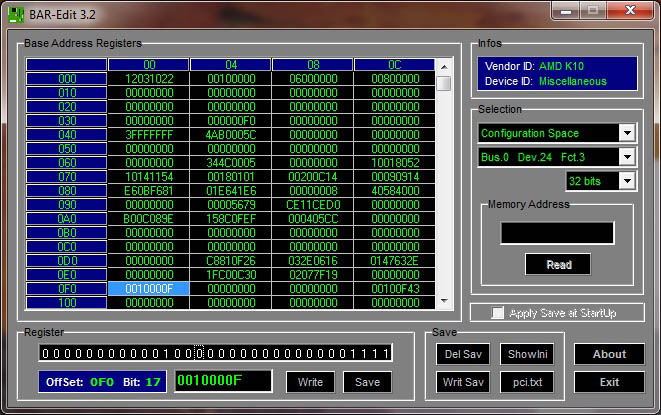Viewport: 661px width, 415px height.
Task: Click the ShowIni button
Action: [527, 354]
